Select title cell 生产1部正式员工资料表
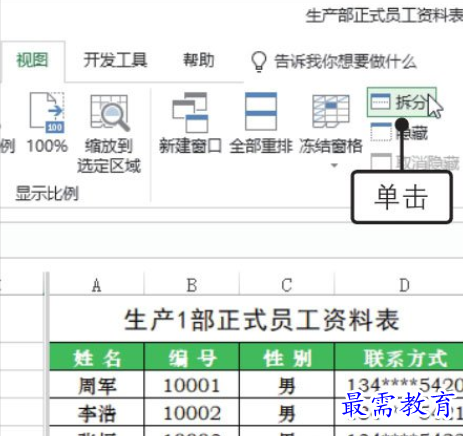 point(256,319)
